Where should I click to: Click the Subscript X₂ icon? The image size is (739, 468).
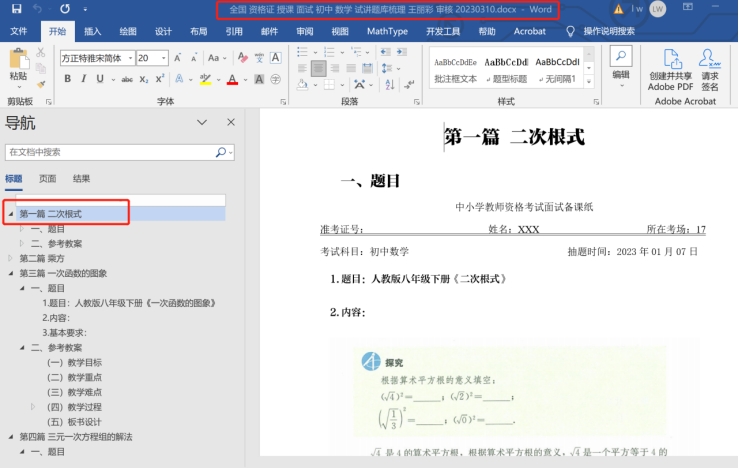click(x=142, y=79)
